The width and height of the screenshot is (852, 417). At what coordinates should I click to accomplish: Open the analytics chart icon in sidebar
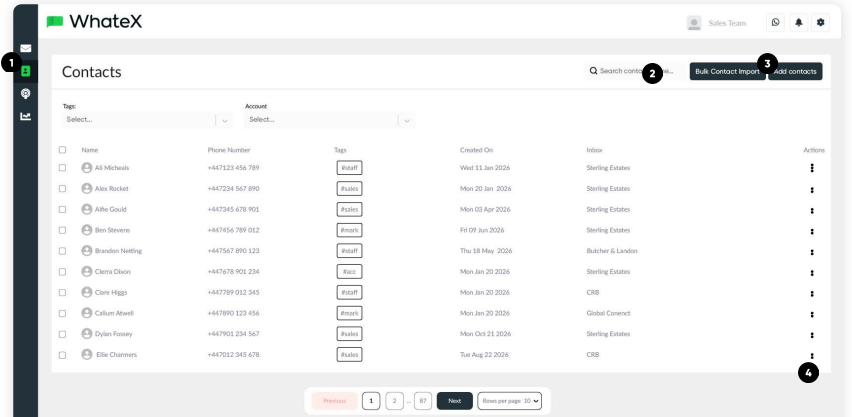pyautogui.click(x=26, y=115)
